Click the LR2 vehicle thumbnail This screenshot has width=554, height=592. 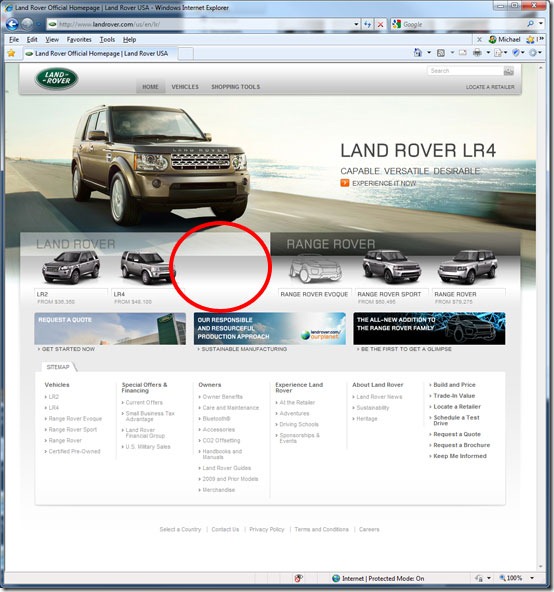(71, 267)
